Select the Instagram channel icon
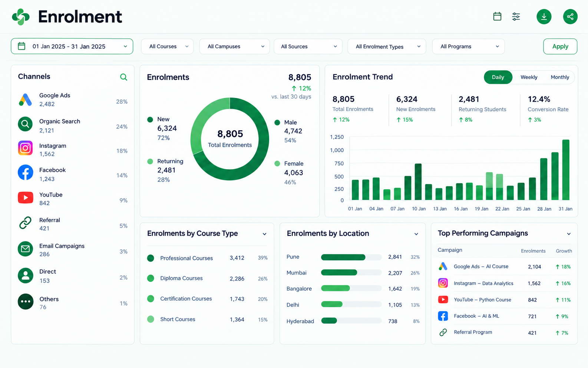 (26, 148)
